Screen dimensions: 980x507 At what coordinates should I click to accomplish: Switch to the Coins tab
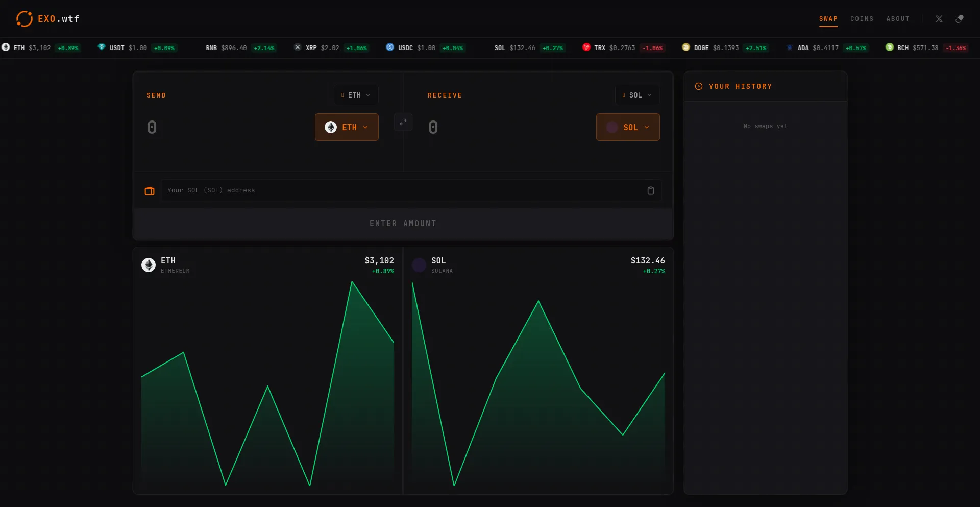coord(862,19)
